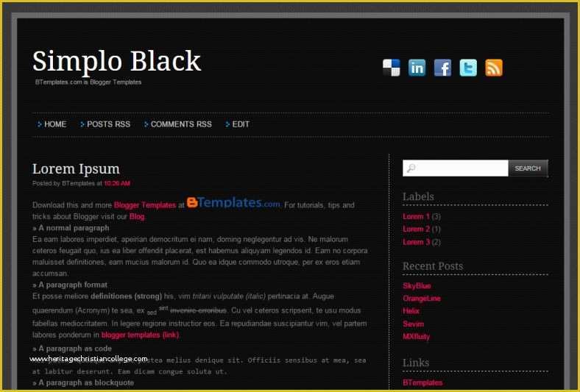Click the bold 'definitiones (strong)' text
The height and width of the screenshot is (392, 580).
tap(126, 296)
